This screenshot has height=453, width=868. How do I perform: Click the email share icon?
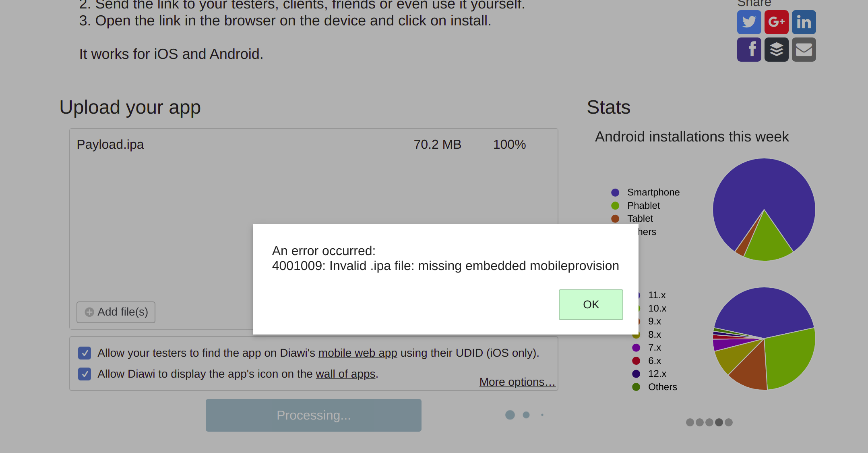[x=804, y=50]
